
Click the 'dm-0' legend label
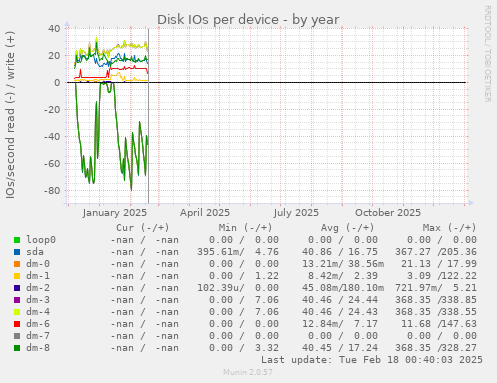[38, 264]
